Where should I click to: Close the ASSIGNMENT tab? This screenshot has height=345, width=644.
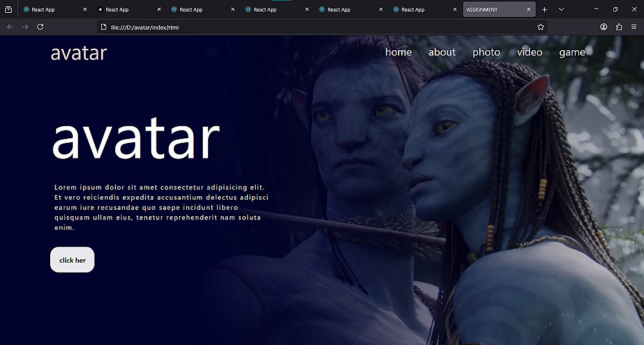click(529, 10)
